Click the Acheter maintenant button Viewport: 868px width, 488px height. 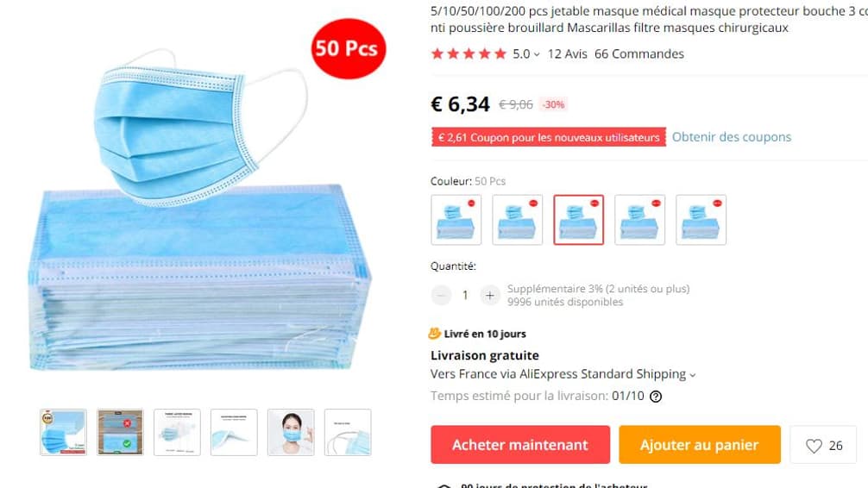click(520, 444)
